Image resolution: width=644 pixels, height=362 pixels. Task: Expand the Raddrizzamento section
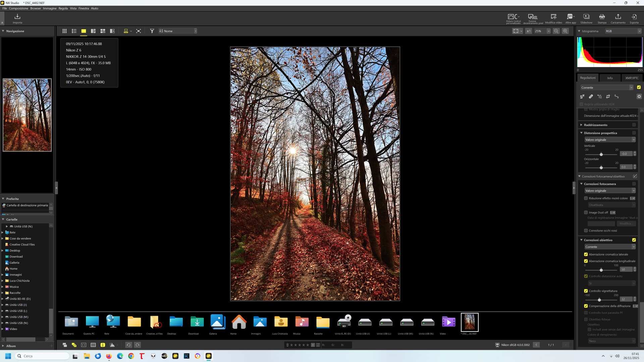[581, 125]
